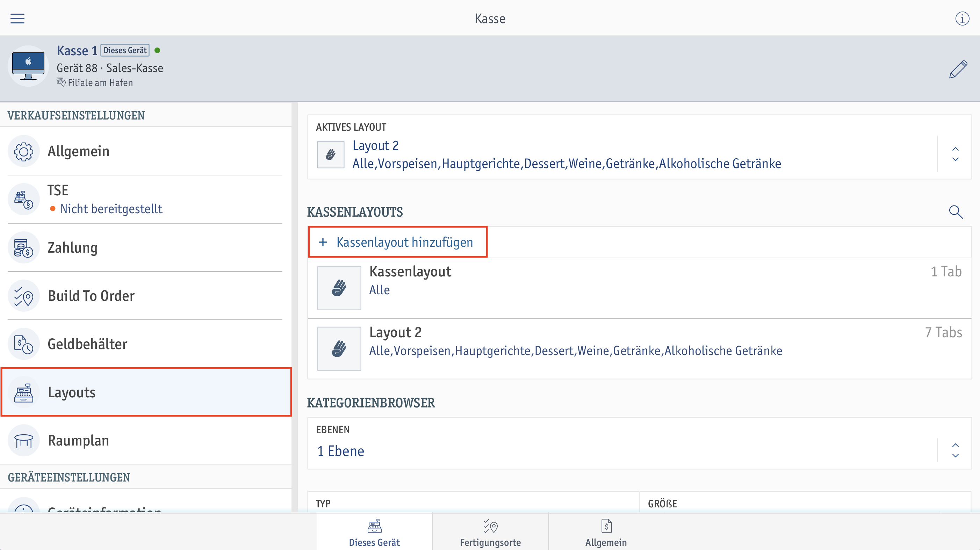
Task: Click Nicht bereitgestellt status text
Action: pos(111,209)
